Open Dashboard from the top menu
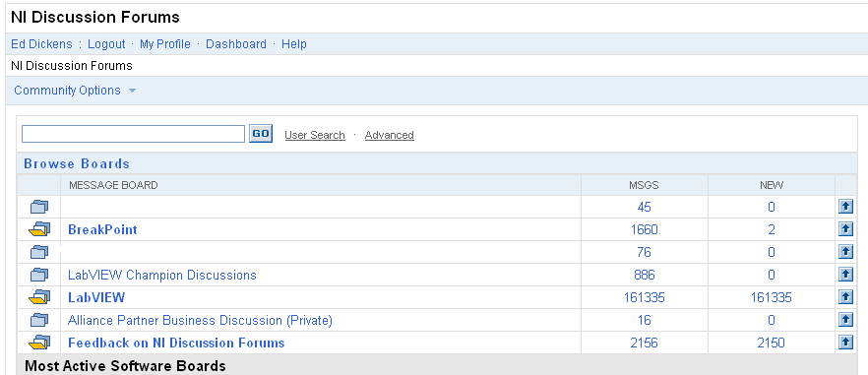This screenshot has width=868, height=375. (x=236, y=44)
